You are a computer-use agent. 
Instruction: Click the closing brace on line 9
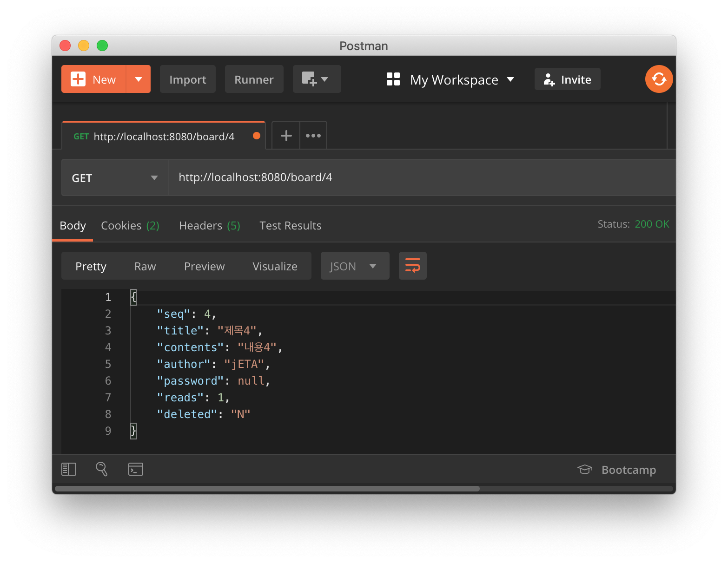(x=133, y=431)
